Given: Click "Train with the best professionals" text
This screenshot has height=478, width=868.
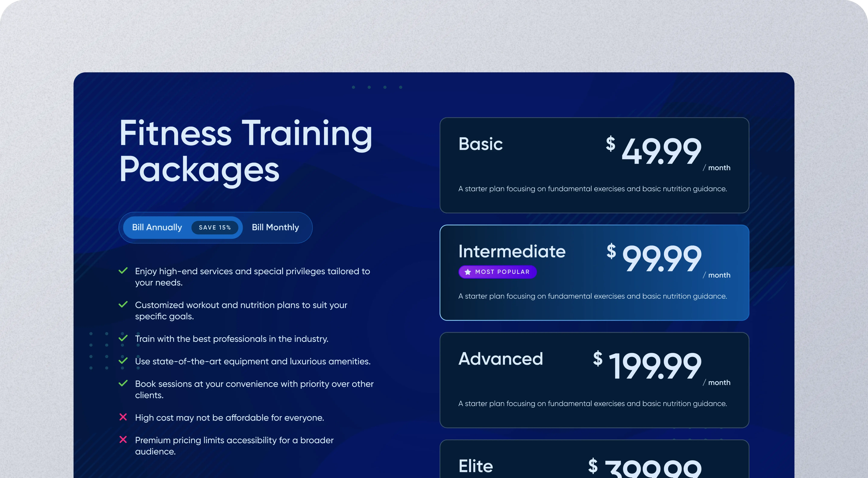Looking at the screenshot, I should coord(231,339).
